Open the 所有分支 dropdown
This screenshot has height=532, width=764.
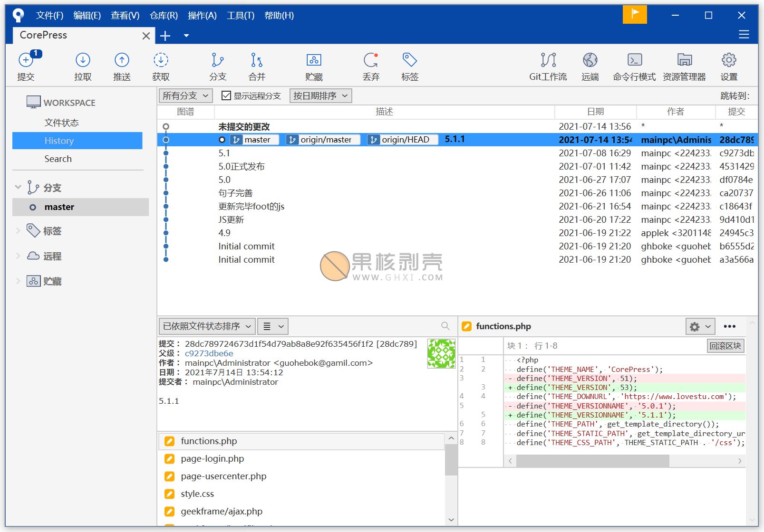tap(185, 96)
